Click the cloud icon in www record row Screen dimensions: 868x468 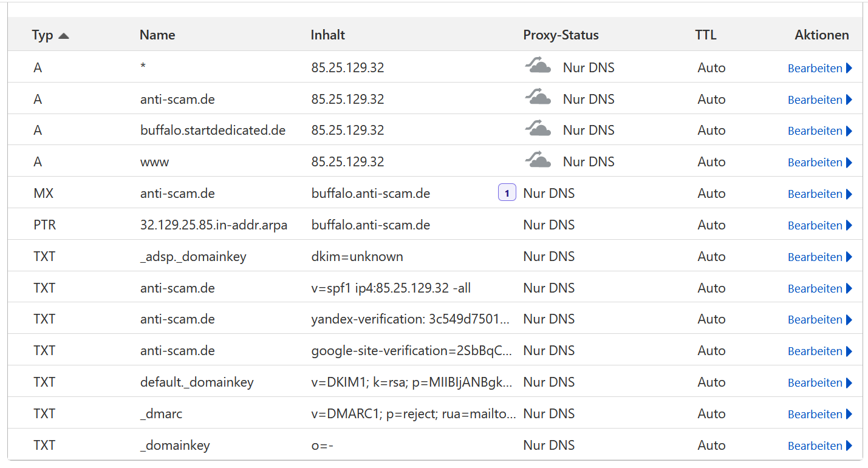point(538,161)
